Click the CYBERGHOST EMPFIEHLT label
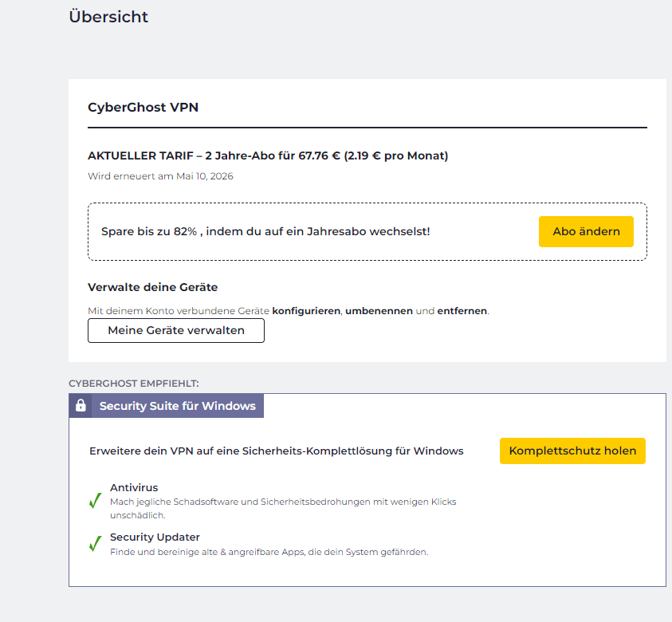 pyautogui.click(x=134, y=384)
